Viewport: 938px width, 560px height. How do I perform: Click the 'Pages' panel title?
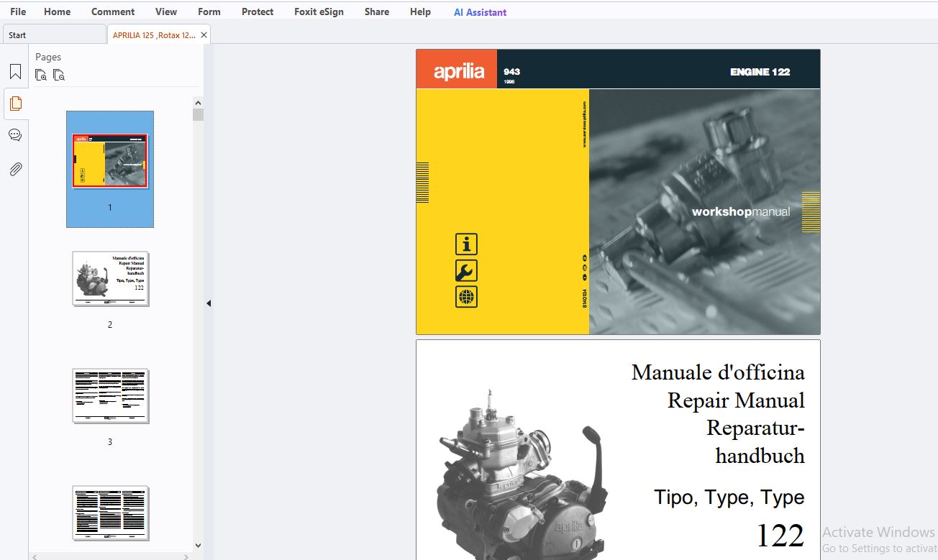click(48, 57)
